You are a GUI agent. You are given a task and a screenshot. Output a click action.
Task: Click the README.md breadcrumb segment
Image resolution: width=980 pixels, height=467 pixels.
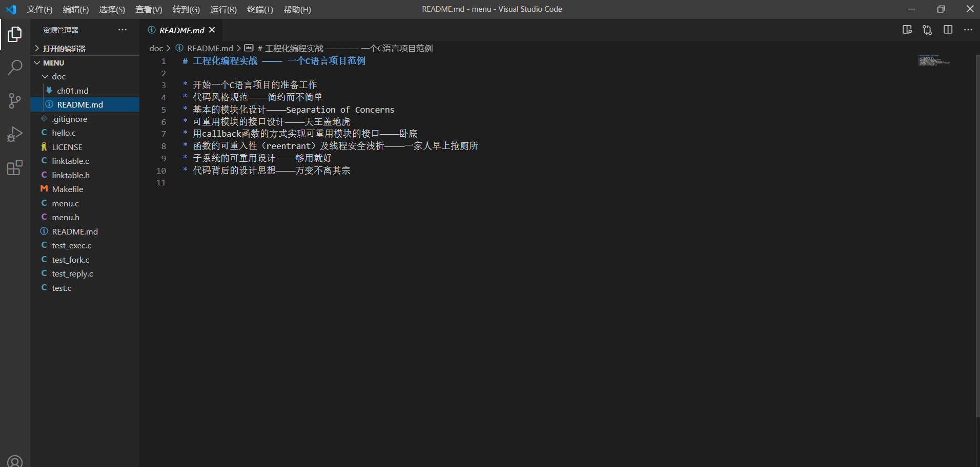pyautogui.click(x=205, y=48)
